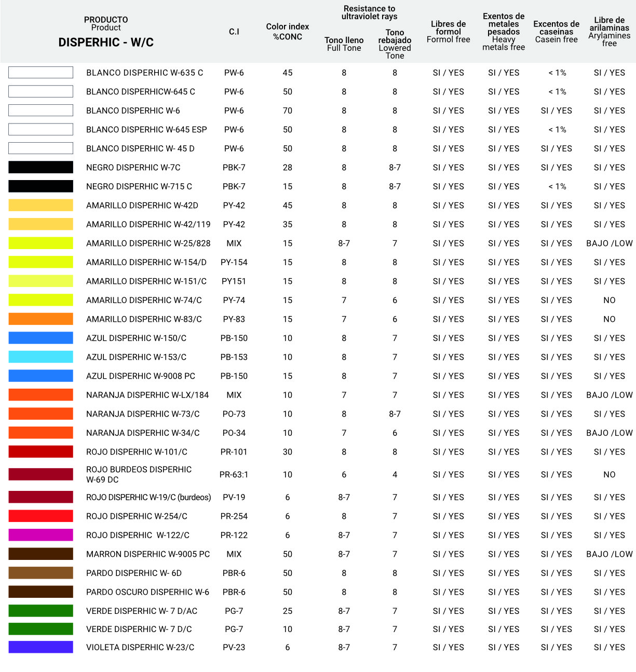Image resolution: width=636 pixels, height=672 pixels.
Task: Click the magenta swatch for ROJO DISPERHIC W-122/C
Action: click(x=40, y=535)
